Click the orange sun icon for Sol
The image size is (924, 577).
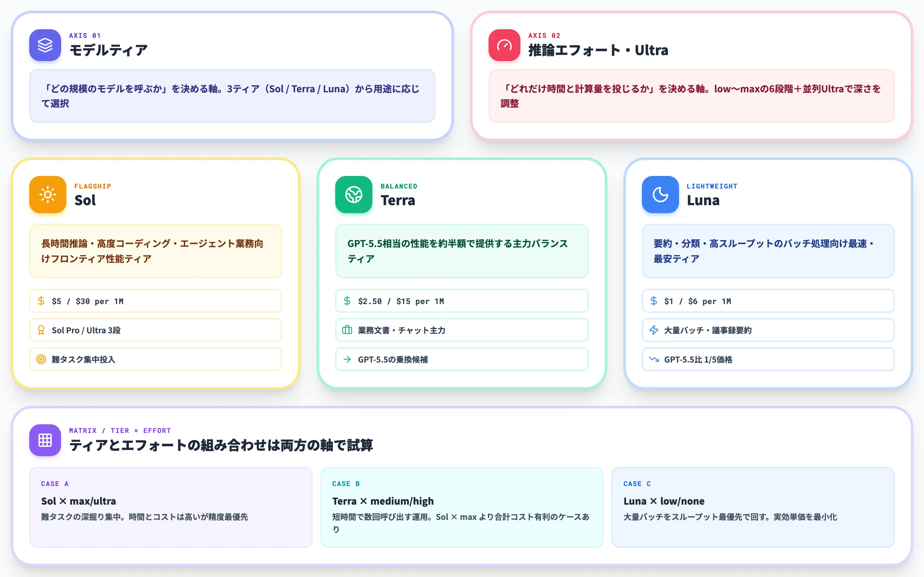pyautogui.click(x=48, y=194)
